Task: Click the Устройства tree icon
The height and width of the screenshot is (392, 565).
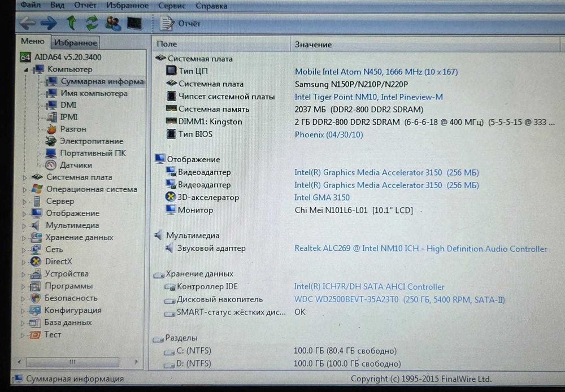Action: tap(35, 274)
